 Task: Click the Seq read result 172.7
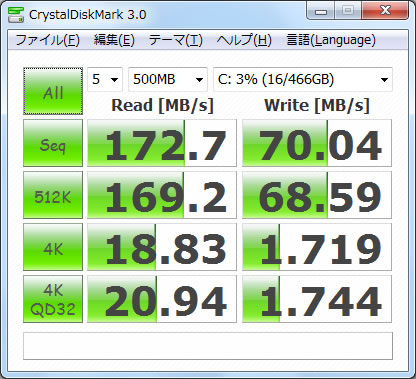(162, 143)
